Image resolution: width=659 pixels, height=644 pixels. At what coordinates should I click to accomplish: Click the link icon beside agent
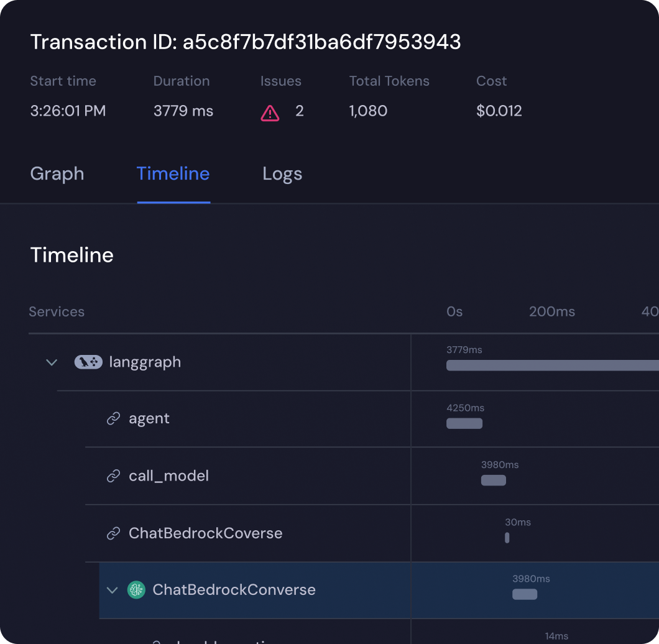(113, 419)
